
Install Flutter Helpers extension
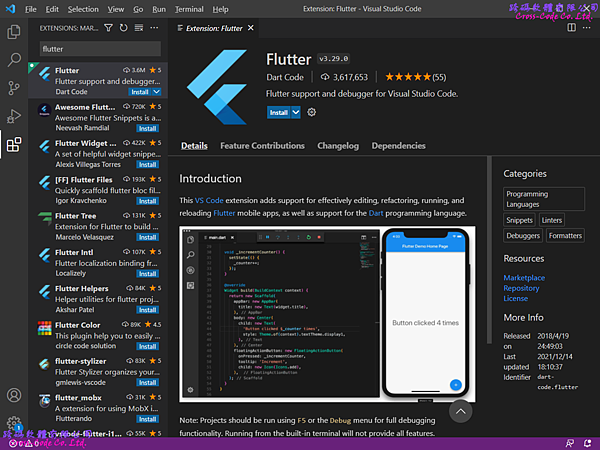[x=147, y=310]
